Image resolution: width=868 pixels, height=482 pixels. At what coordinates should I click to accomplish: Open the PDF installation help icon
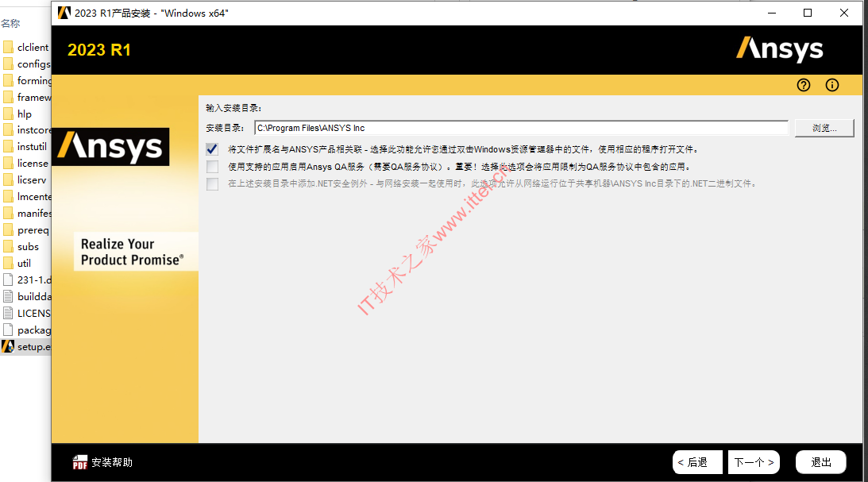pyautogui.click(x=79, y=462)
